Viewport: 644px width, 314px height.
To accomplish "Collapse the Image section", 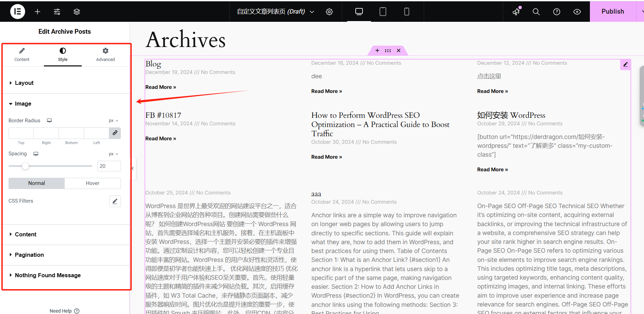I will [x=23, y=104].
